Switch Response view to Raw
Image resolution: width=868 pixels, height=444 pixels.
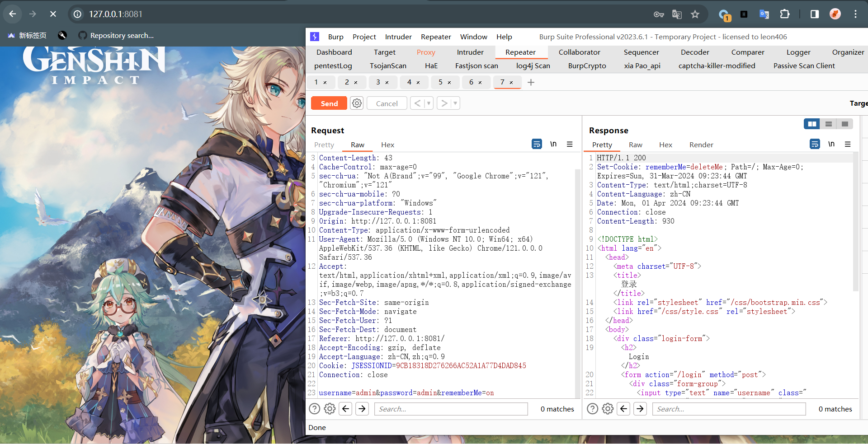[x=636, y=145]
